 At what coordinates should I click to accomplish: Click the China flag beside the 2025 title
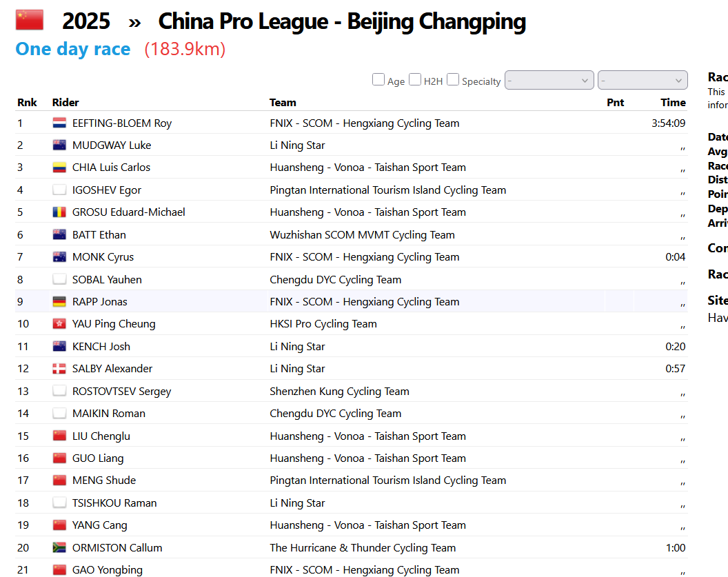pyautogui.click(x=29, y=20)
